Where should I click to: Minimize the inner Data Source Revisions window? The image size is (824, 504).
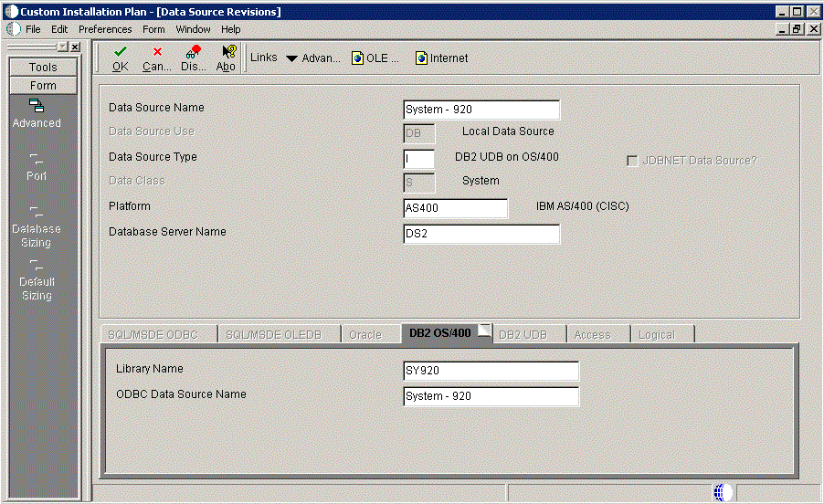(x=783, y=29)
